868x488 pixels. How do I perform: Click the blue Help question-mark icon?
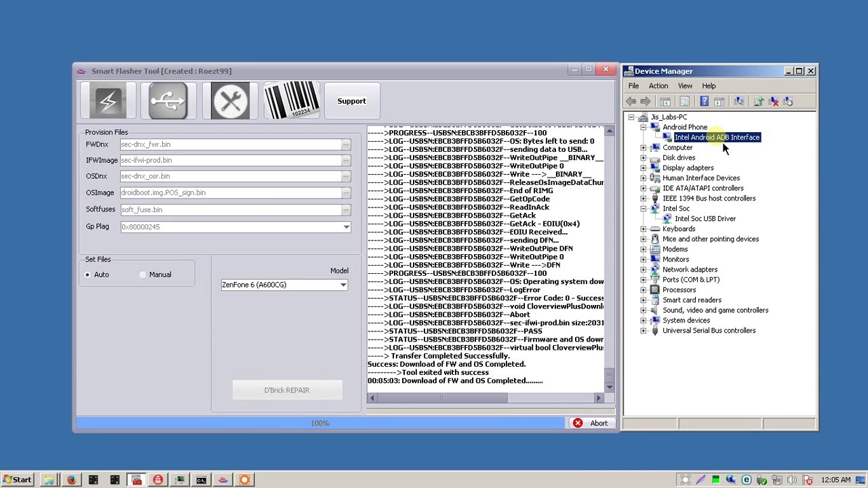pyautogui.click(x=704, y=102)
